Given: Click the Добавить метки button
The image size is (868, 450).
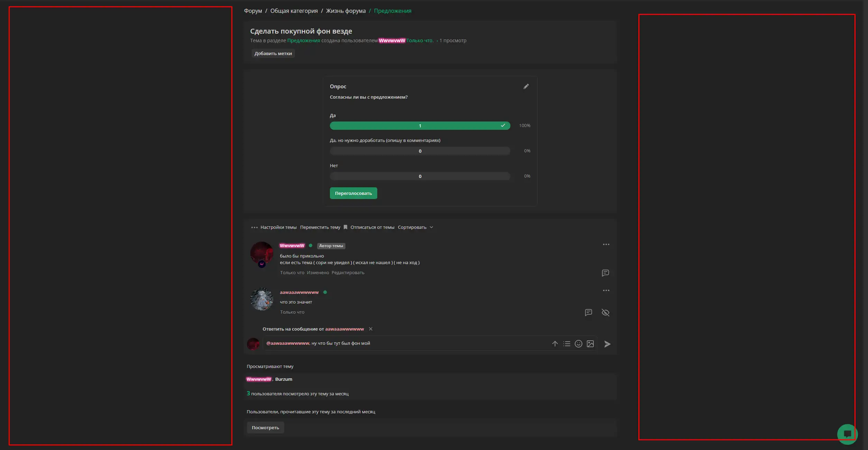Looking at the screenshot, I should tap(273, 54).
